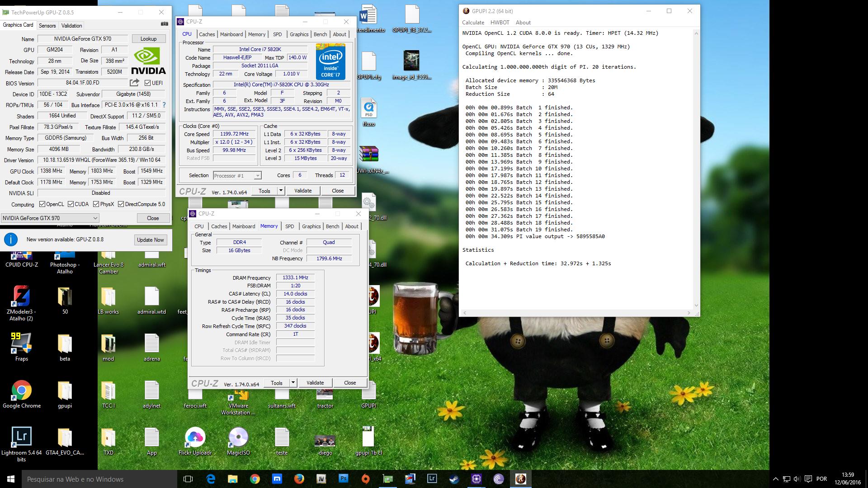Click the DRAM Frequency value 1333.1 MHz
The width and height of the screenshot is (868, 488).
click(295, 278)
